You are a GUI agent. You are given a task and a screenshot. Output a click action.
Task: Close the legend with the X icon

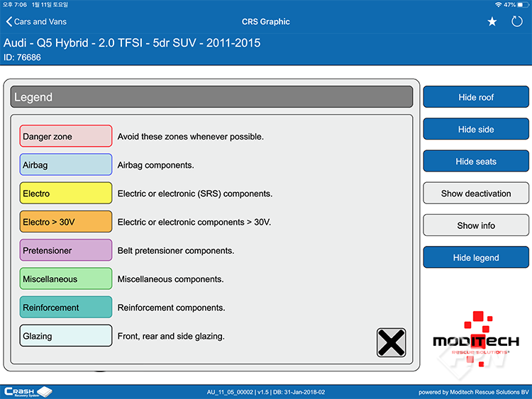tap(391, 342)
